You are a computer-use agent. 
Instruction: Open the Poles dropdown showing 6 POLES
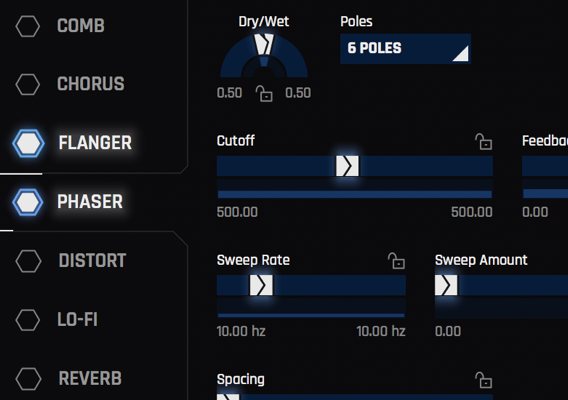[x=405, y=49]
